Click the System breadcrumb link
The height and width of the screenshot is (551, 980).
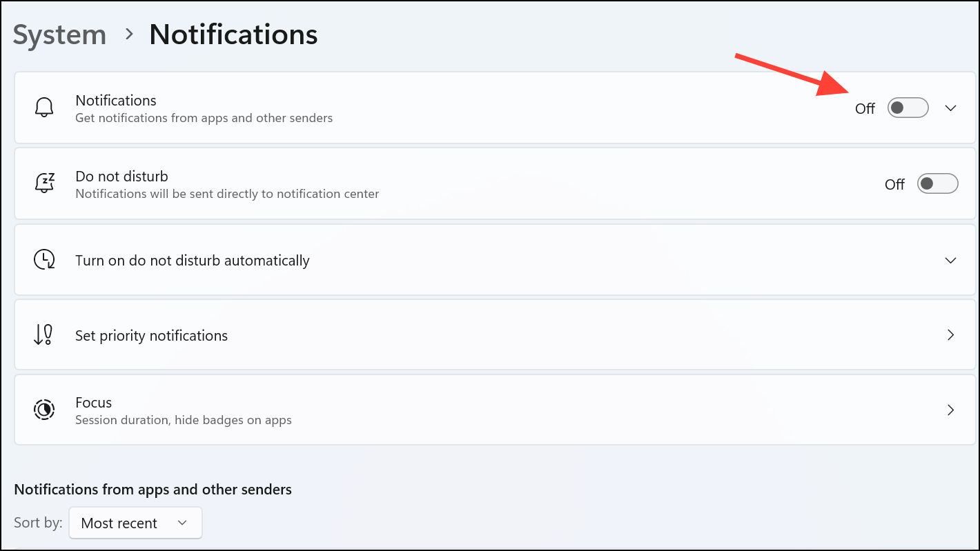click(x=59, y=34)
